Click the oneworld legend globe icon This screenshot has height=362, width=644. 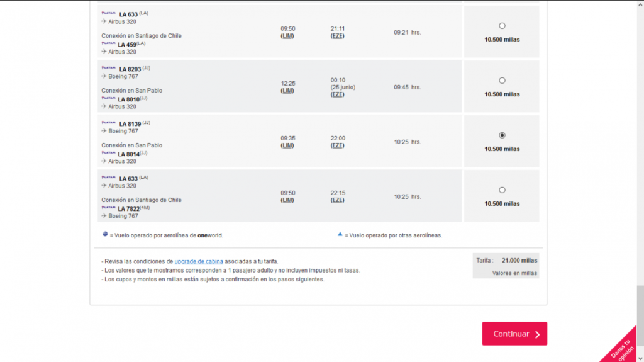point(105,235)
